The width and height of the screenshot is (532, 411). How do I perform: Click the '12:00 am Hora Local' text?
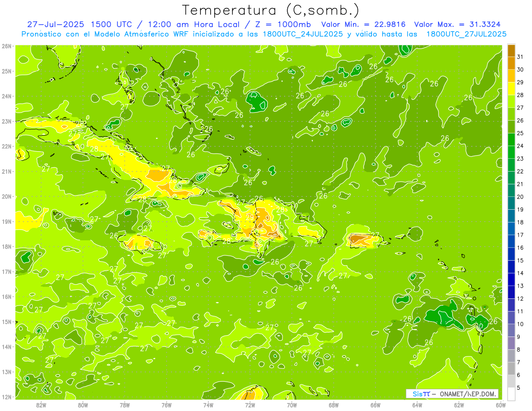pos(195,24)
